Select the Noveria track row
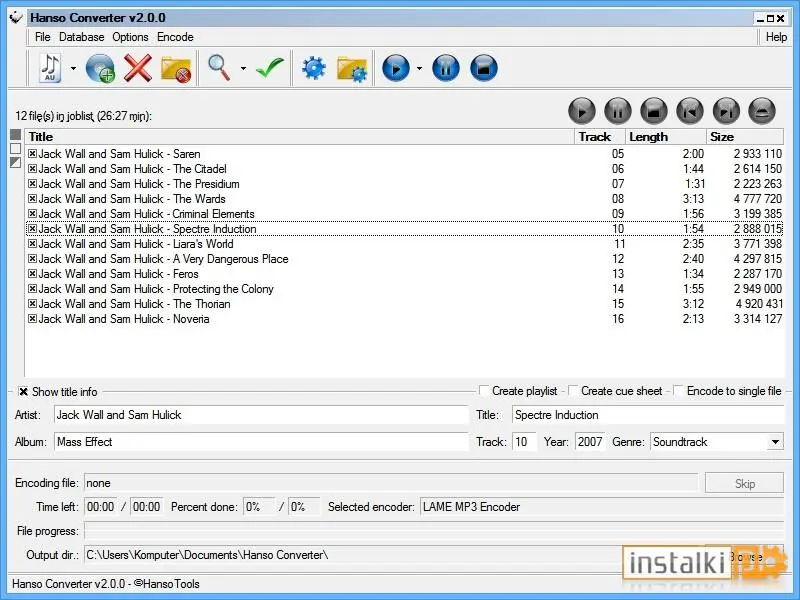Image resolution: width=800 pixels, height=600 pixels. pos(405,319)
